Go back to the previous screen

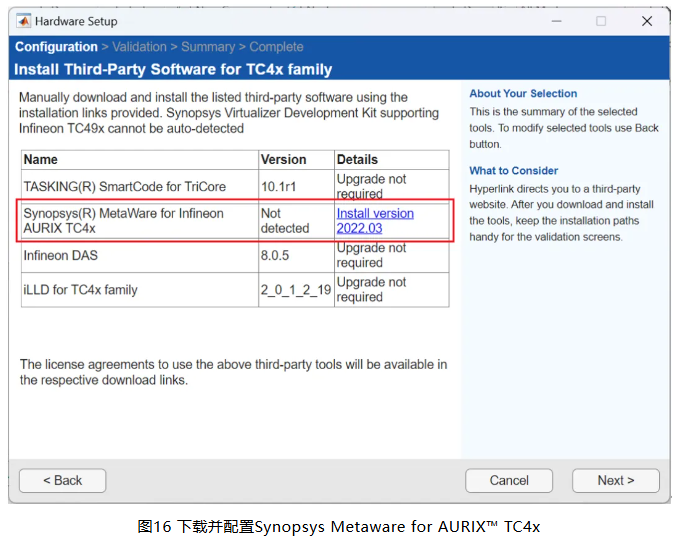point(62,480)
